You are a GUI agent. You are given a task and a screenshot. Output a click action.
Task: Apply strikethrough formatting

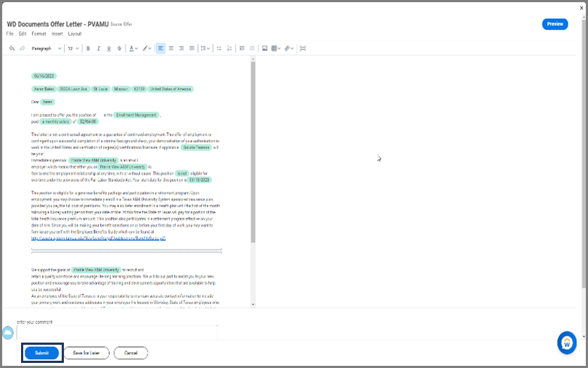(x=119, y=49)
